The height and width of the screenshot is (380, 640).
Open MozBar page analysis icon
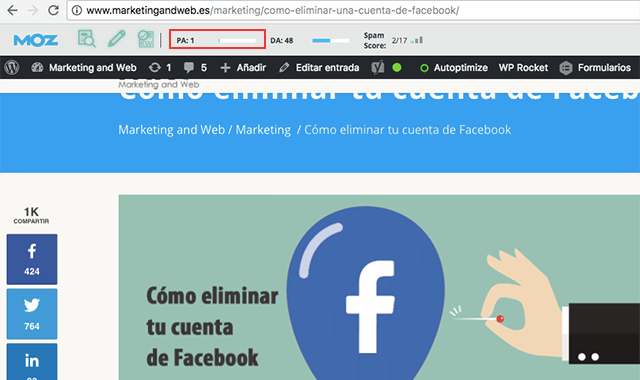87,39
